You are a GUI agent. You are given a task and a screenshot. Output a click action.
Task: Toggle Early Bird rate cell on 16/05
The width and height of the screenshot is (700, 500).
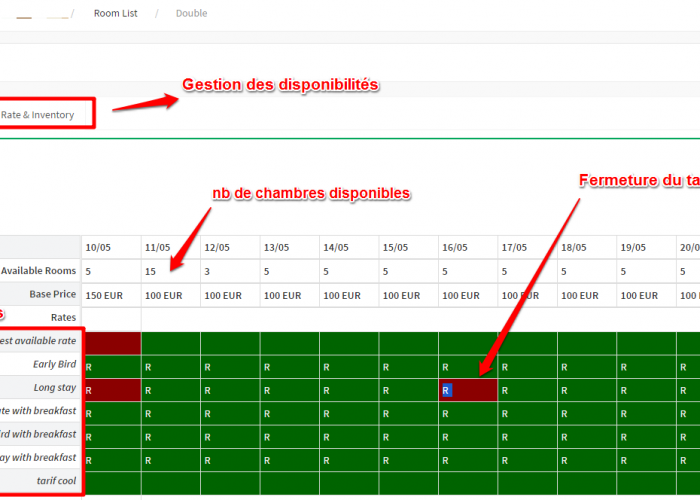468,367
